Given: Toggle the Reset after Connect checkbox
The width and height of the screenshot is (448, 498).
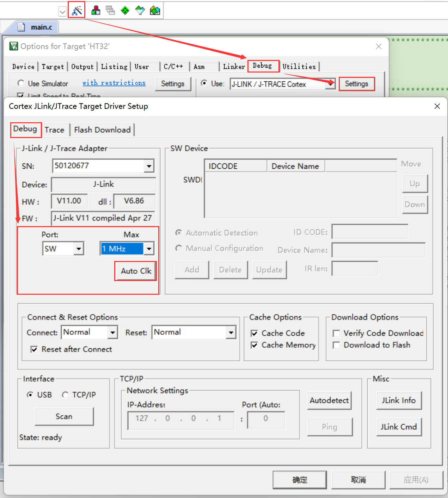Looking at the screenshot, I should [34, 349].
